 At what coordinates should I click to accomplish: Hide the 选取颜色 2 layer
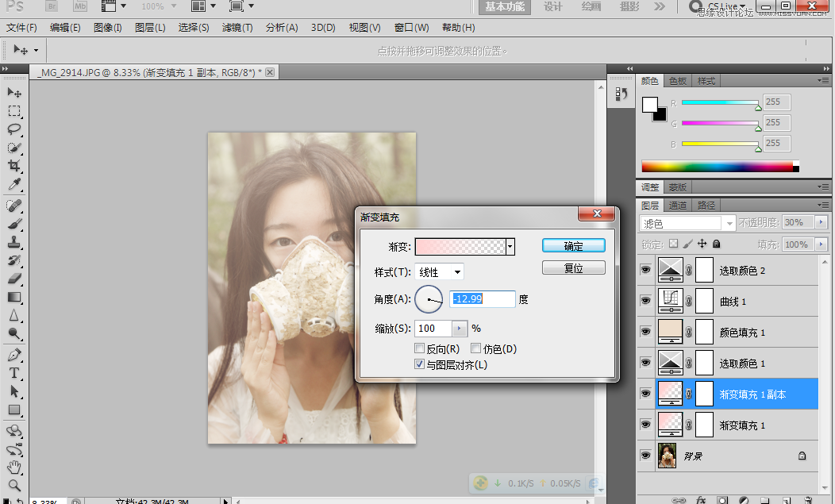coord(645,270)
